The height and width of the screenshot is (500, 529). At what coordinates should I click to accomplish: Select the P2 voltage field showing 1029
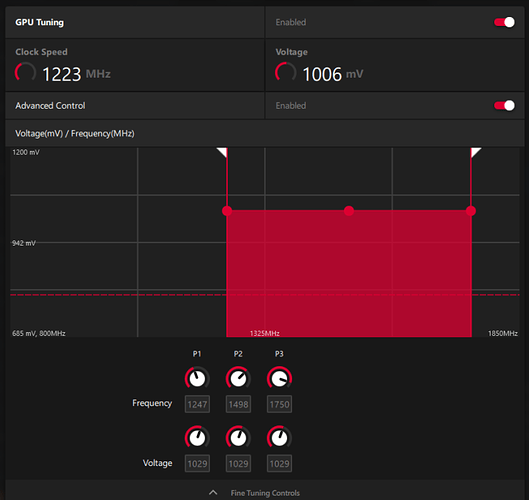[239, 464]
